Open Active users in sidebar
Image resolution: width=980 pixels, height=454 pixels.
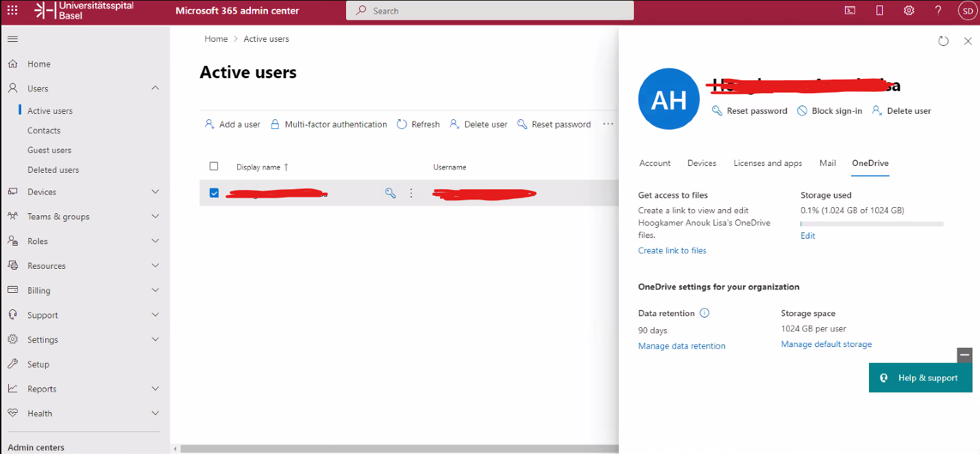point(50,111)
